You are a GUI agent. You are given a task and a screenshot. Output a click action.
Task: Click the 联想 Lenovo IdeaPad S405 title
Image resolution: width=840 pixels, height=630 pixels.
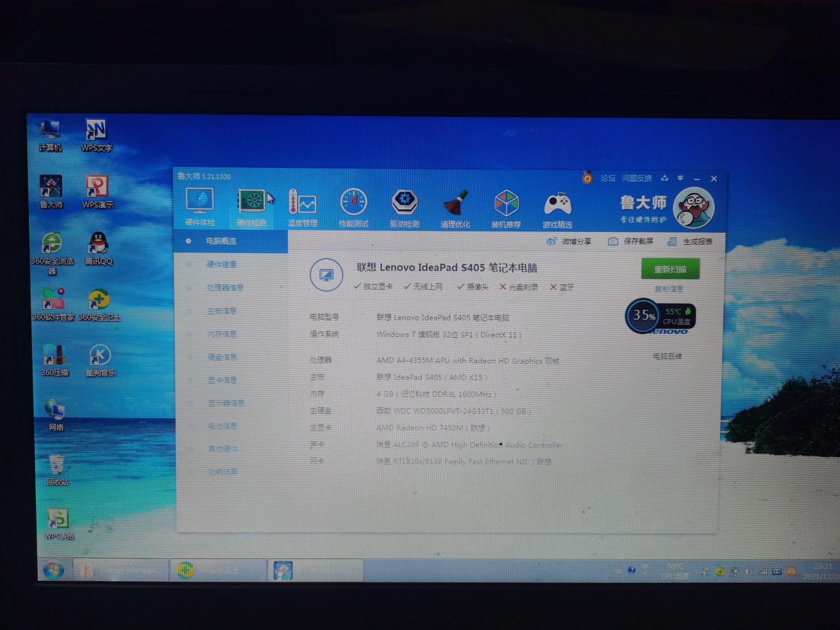click(447, 268)
